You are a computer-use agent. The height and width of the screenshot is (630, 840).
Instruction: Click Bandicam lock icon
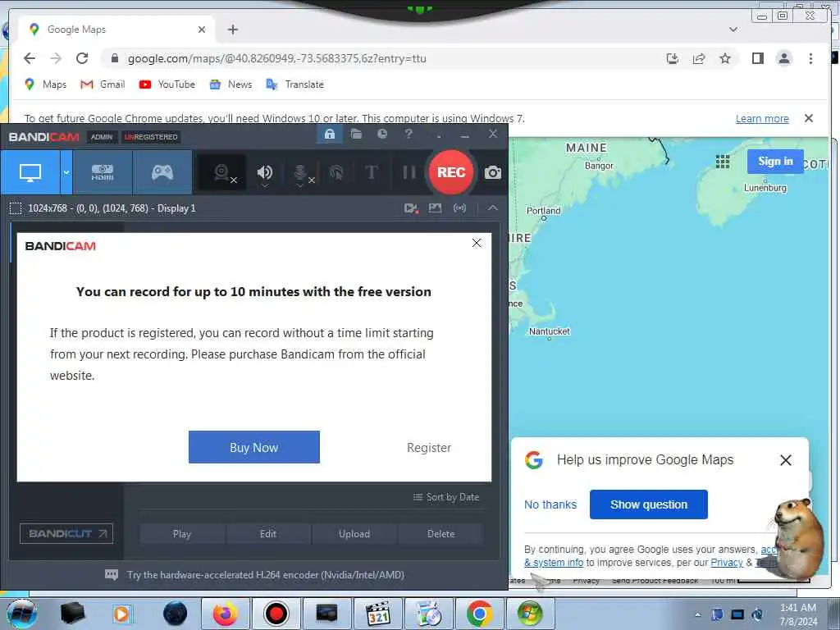pos(330,134)
